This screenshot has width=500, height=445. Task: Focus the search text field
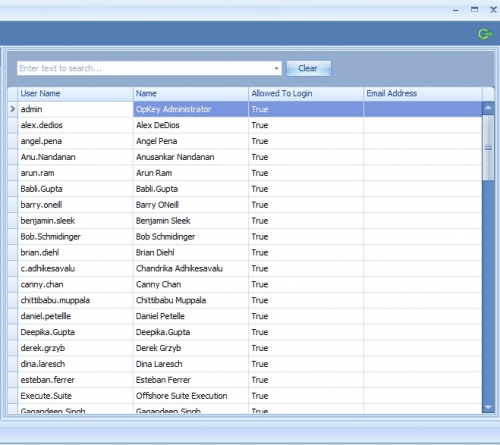point(145,68)
